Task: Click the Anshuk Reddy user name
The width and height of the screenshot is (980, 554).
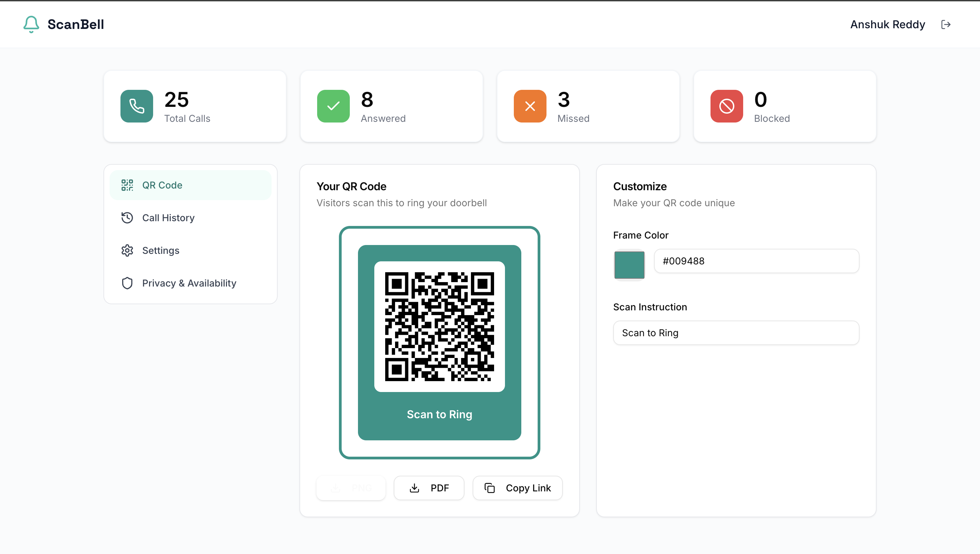Action: (887, 25)
